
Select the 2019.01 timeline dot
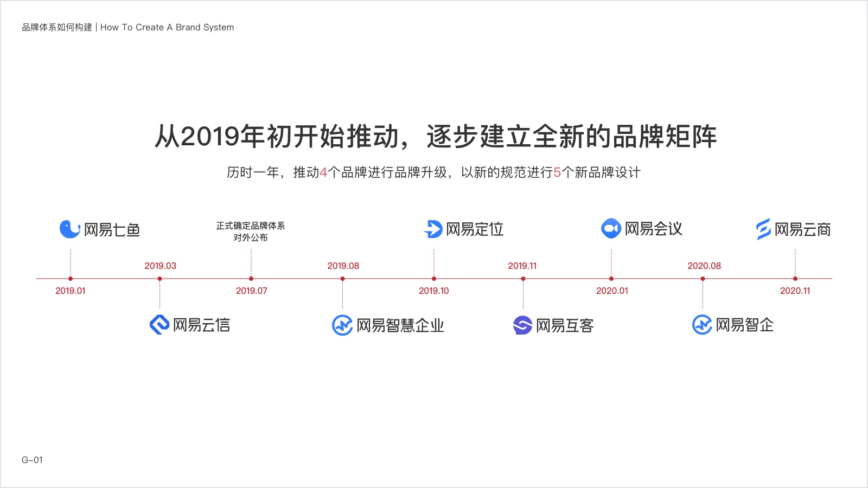[71, 279]
